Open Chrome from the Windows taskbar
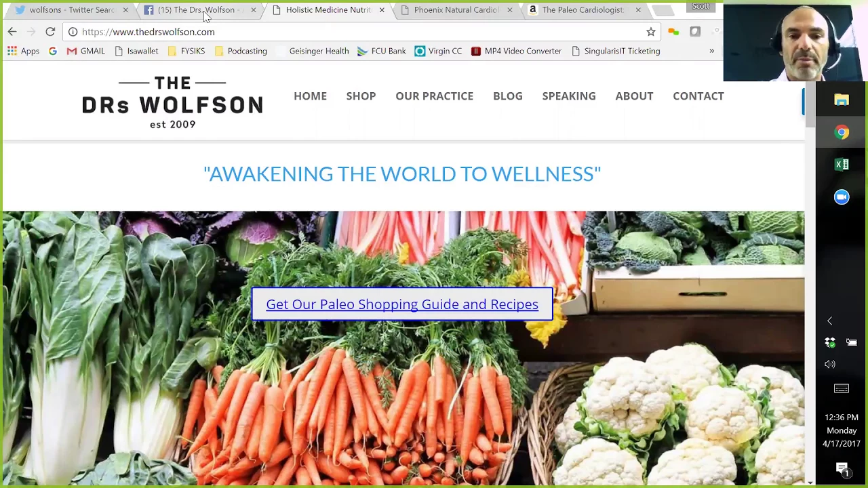The height and width of the screenshot is (488, 868). coord(842,132)
